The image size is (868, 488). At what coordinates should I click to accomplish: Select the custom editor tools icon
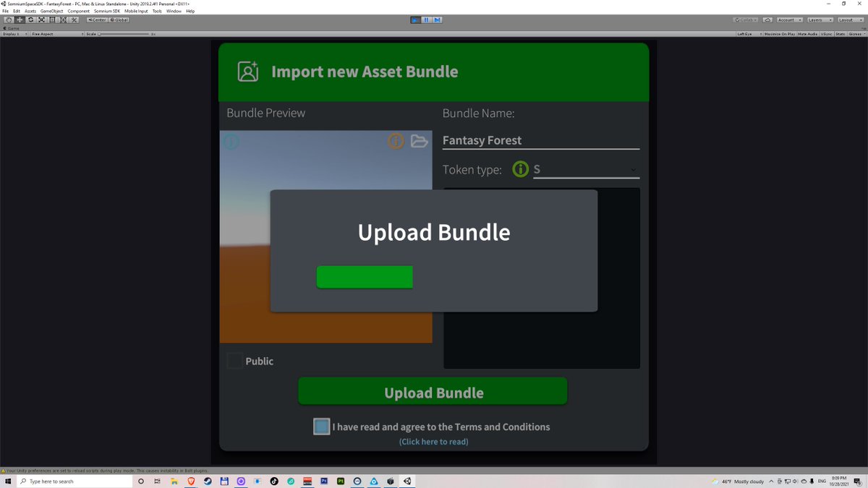coord(74,20)
